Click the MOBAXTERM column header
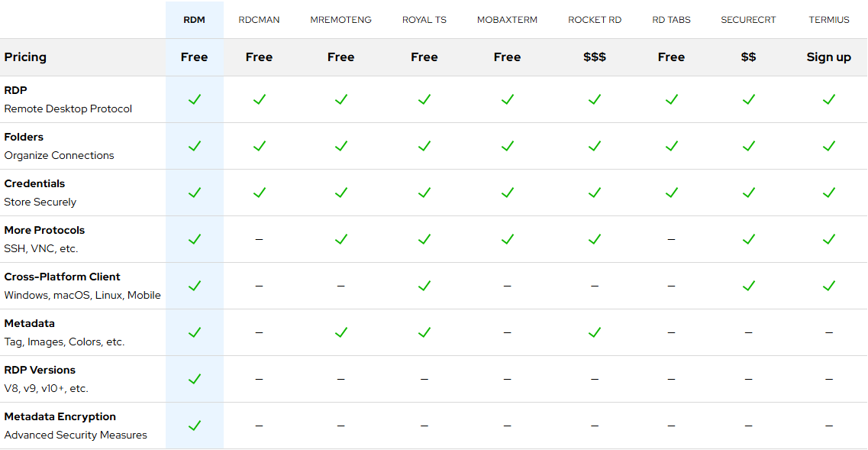 [x=507, y=20]
